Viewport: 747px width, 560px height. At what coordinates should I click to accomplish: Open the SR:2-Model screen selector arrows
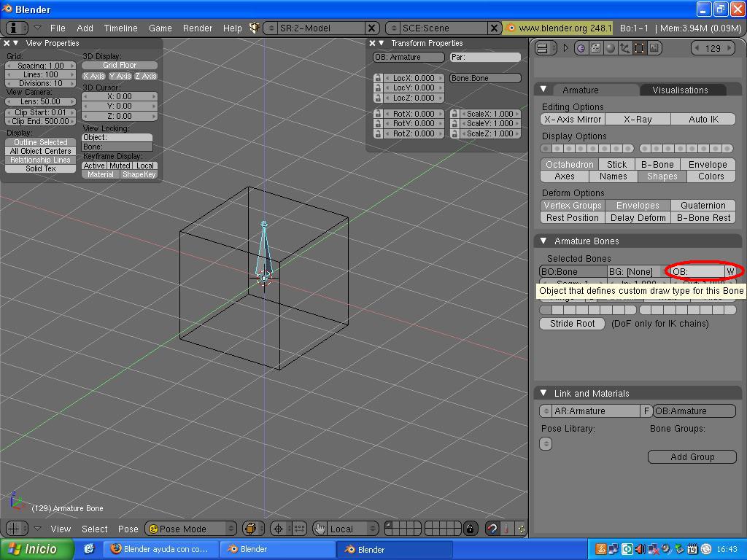[271, 28]
